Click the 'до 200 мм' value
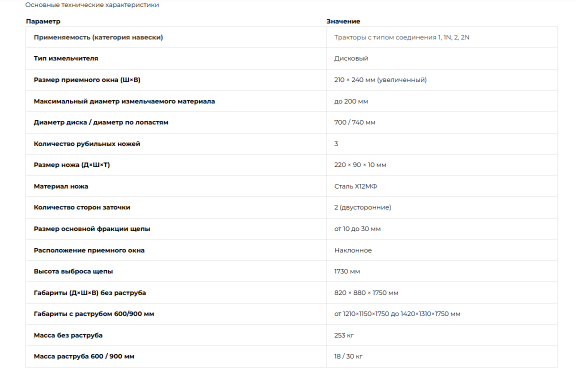 pyautogui.click(x=351, y=101)
